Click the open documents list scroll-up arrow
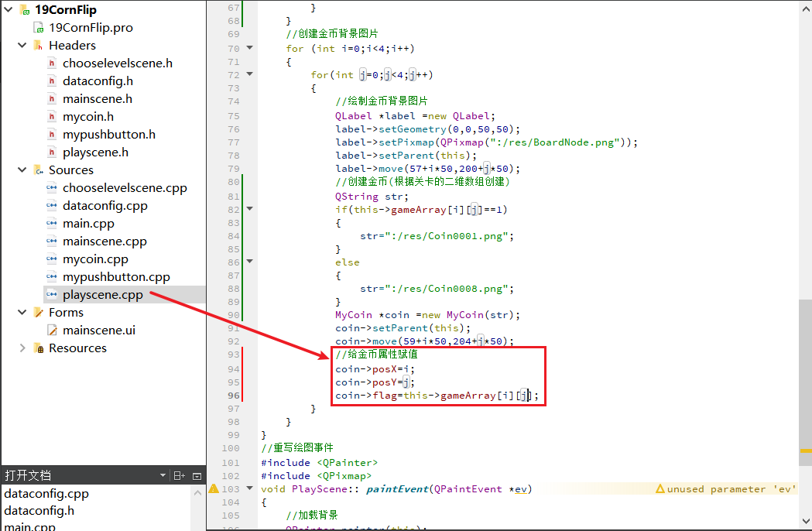 [x=197, y=493]
